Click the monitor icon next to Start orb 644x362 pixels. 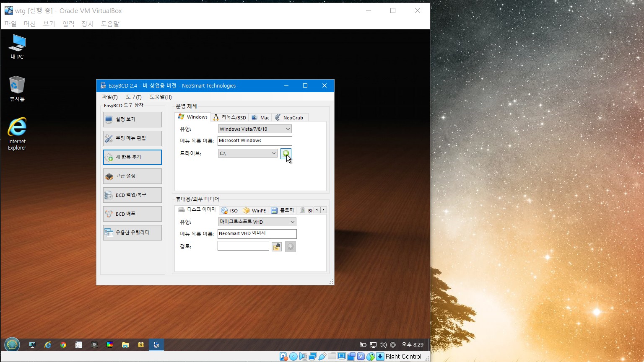(x=32, y=345)
